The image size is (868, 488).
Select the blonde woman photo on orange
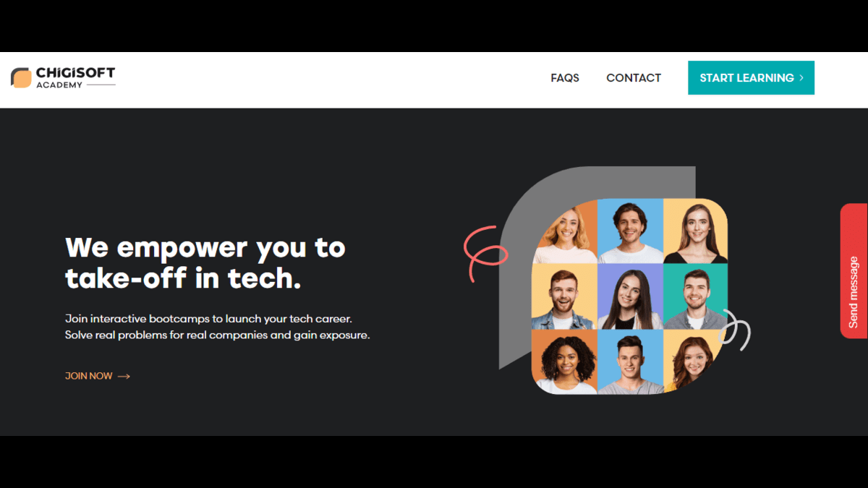point(565,231)
